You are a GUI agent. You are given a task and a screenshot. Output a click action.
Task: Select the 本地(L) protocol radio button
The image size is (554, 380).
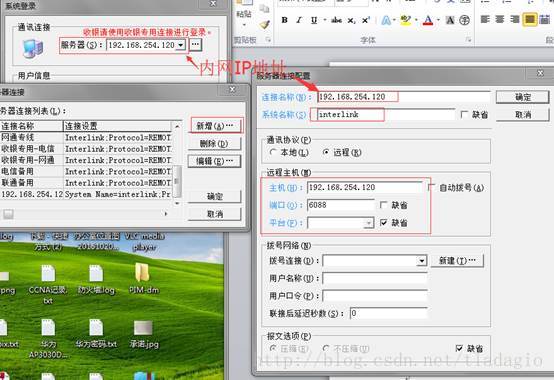[x=272, y=153]
